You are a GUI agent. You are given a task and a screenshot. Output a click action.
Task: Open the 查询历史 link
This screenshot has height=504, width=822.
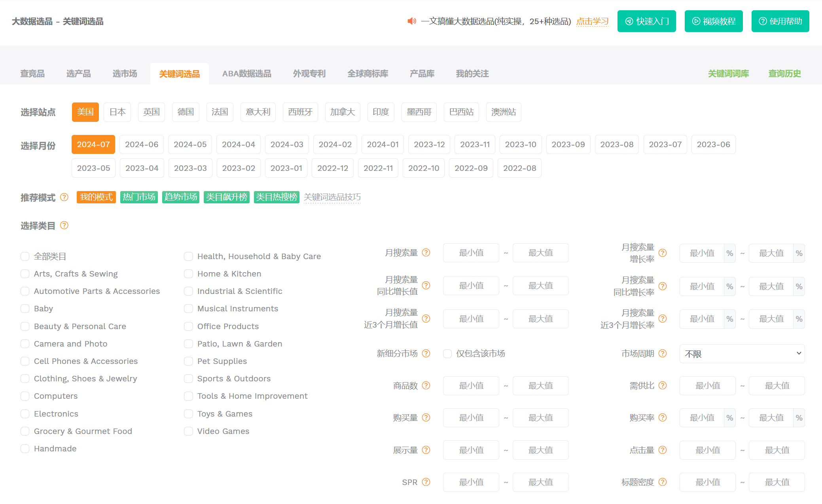(784, 74)
